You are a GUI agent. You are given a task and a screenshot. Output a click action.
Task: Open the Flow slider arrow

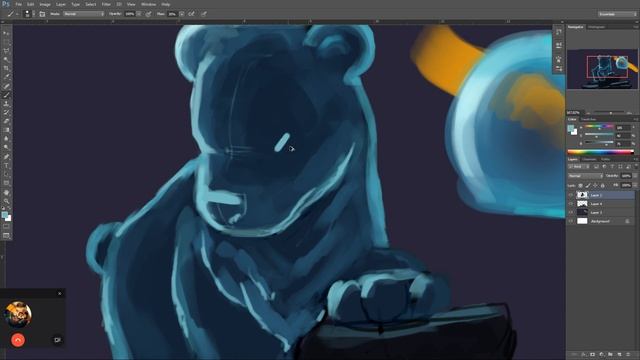coord(182,14)
